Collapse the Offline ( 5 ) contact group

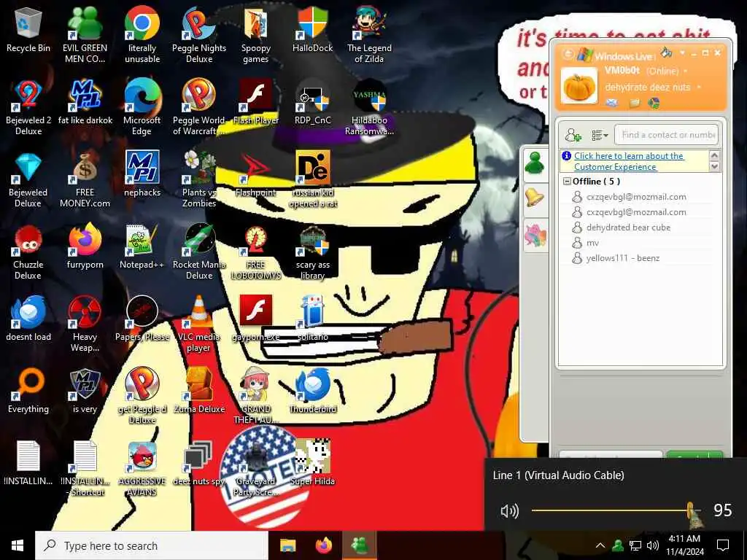coord(567,182)
